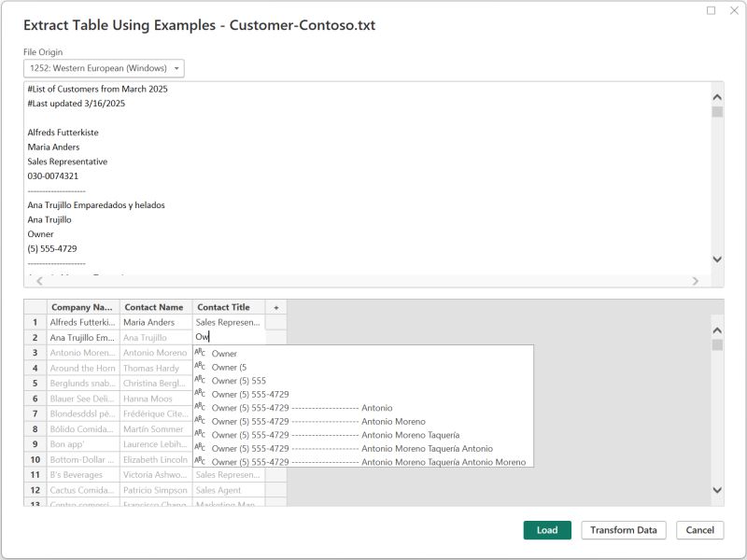Click the ABC icon beside "Owner (5) 555-4729" suggestion

click(x=202, y=394)
